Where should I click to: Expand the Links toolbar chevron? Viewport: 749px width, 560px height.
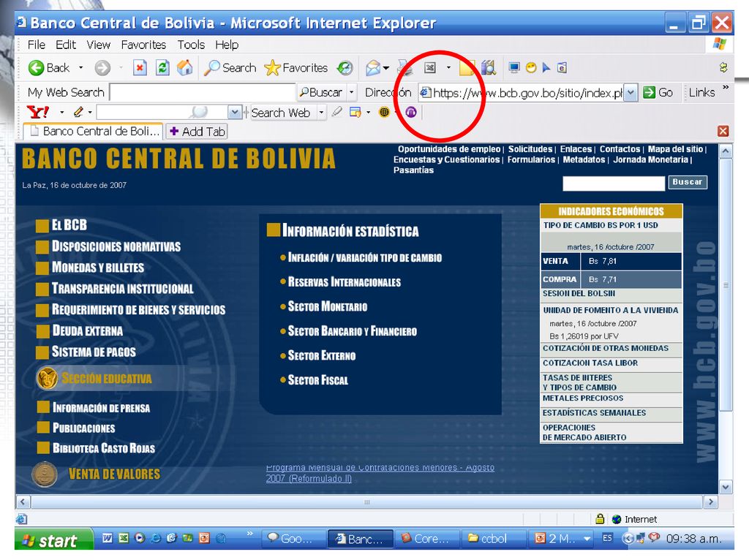point(726,88)
